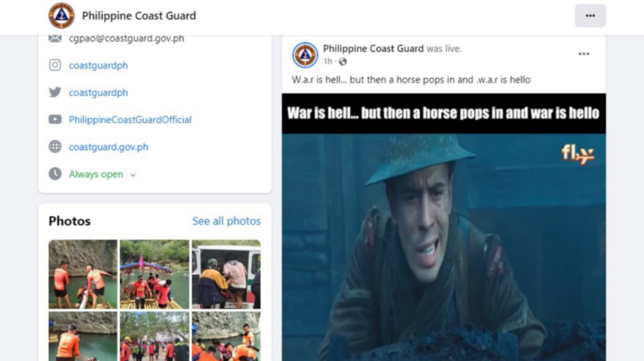Open the ambulance photo thumbnail
This screenshot has height=361, width=644.
226,274
